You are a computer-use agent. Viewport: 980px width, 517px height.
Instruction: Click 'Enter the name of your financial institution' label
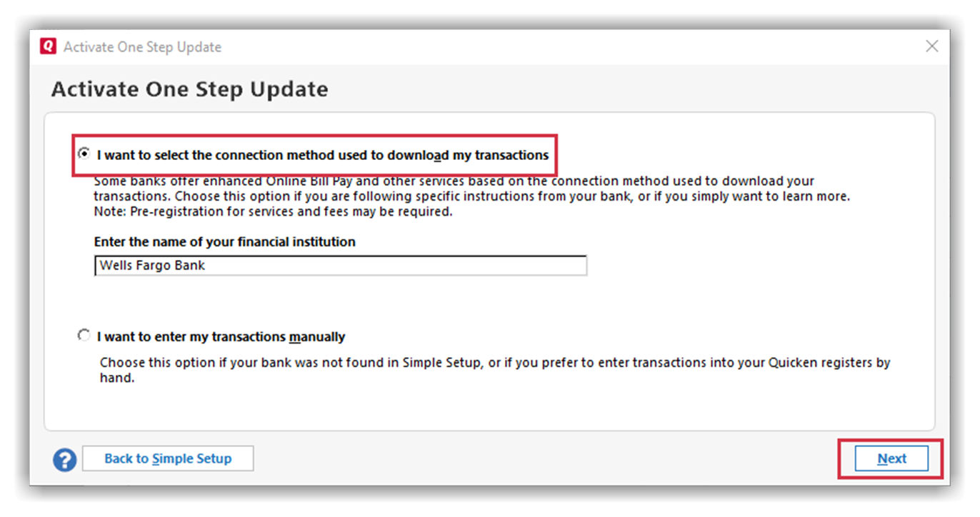225,242
